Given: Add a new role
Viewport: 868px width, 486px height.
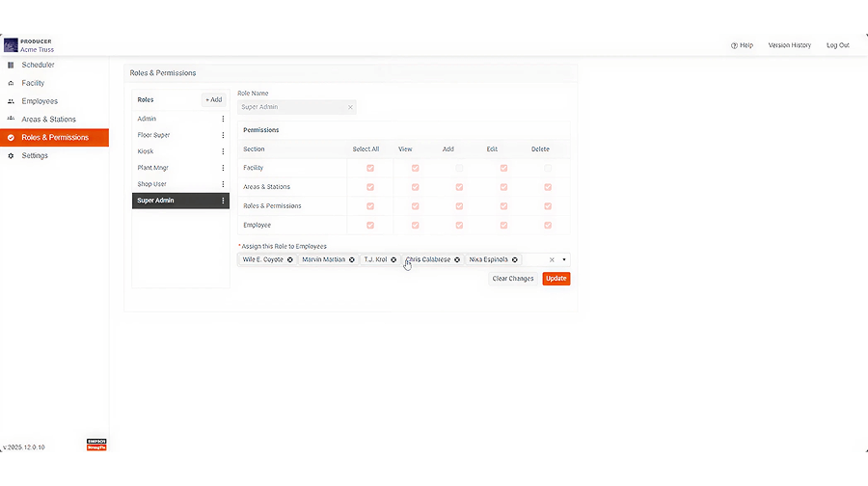Looking at the screenshot, I should pyautogui.click(x=214, y=99).
